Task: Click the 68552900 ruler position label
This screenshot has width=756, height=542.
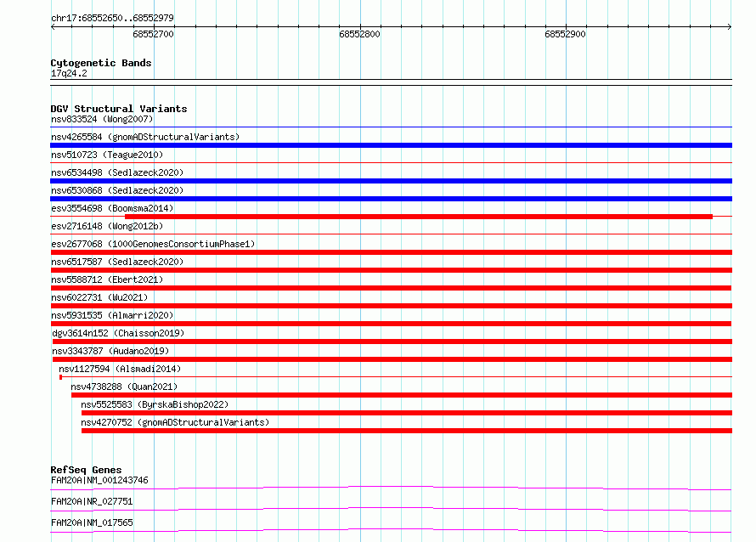Action: pyautogui.click(x=565, y=34)
